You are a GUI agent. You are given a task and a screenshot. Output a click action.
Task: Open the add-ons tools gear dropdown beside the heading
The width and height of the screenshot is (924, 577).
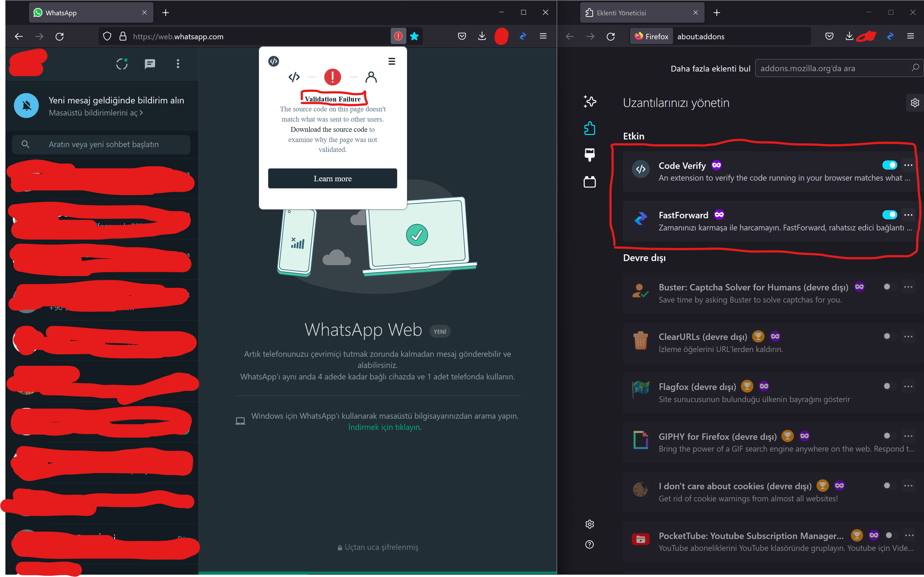tap(914, 103)
